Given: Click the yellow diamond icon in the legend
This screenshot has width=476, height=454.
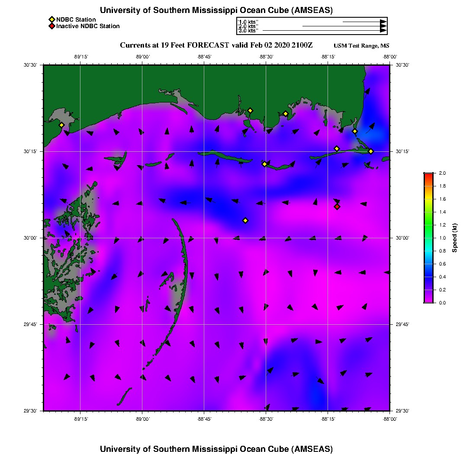Looking at the screenshot, I should tap(51, 19).
